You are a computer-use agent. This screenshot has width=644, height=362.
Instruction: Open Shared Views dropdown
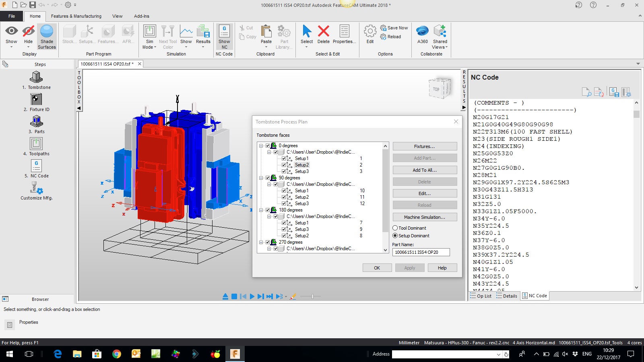point(440,44)
